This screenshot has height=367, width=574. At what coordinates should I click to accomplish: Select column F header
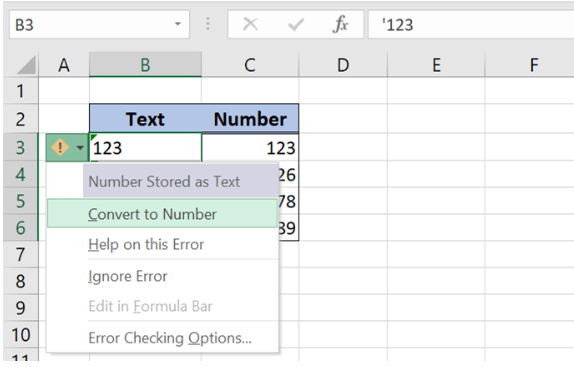coord(530,65)
